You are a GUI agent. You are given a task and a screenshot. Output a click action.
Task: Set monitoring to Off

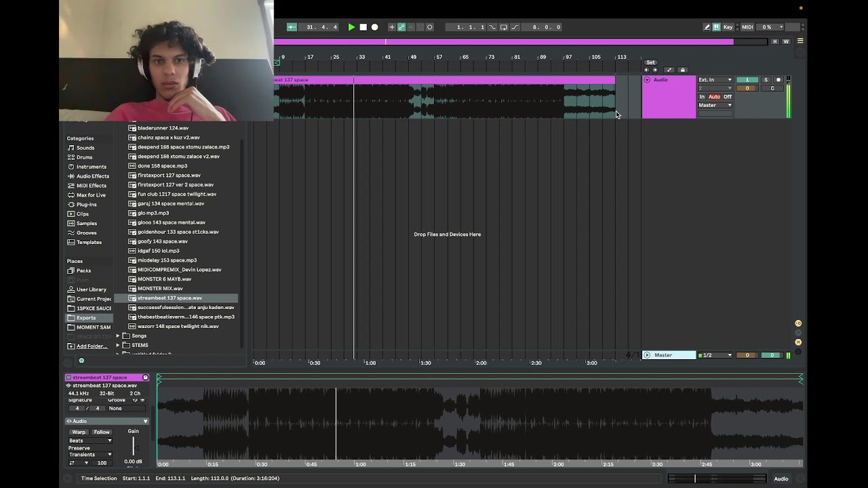728,97
